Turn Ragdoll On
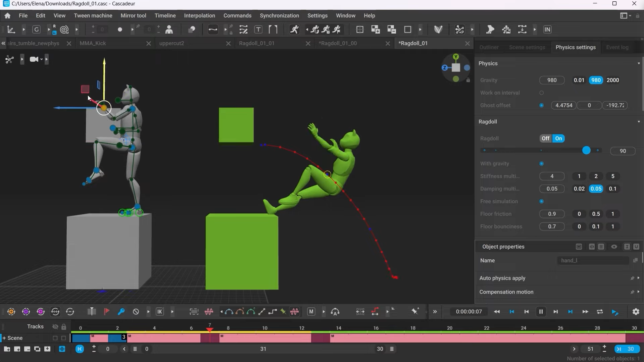 click(559, 138)
